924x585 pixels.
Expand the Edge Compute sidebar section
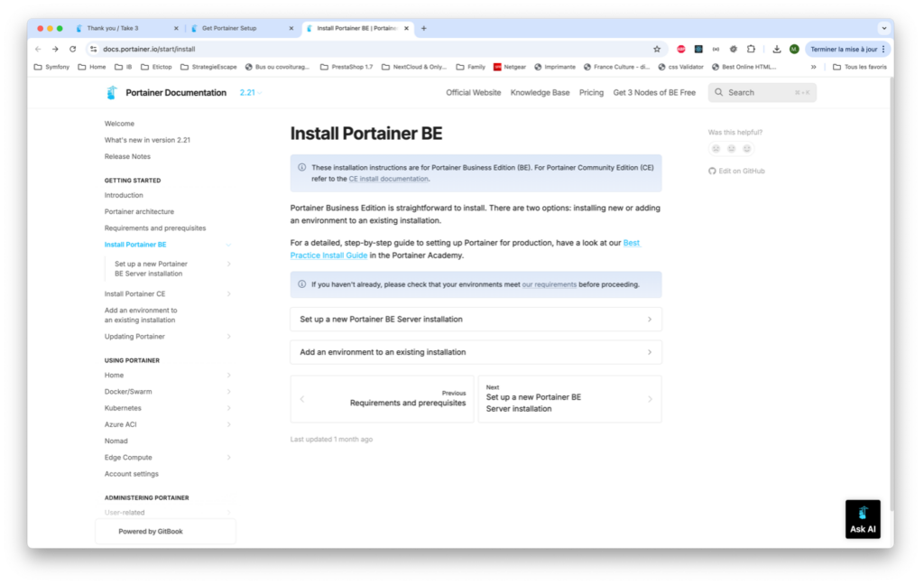pos(228,458)
